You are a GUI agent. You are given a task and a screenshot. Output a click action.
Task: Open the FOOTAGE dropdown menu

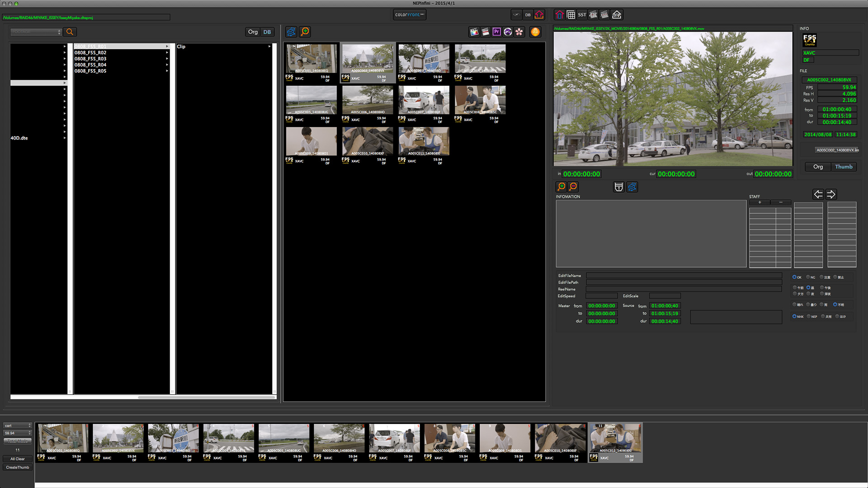36,32
